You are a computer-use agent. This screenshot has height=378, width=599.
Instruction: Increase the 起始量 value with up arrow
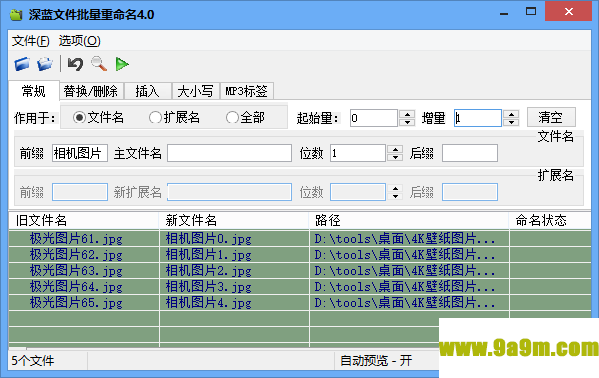(x=407, y=114)
